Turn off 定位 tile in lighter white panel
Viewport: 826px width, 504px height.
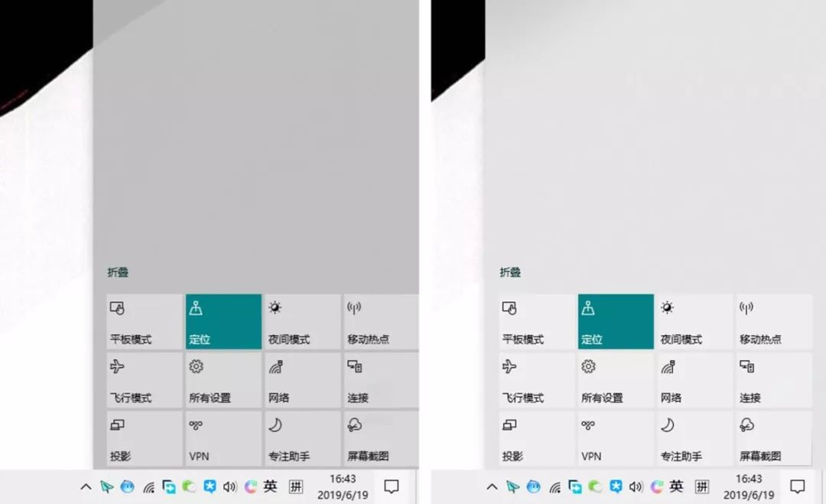(x=616, y=322)
